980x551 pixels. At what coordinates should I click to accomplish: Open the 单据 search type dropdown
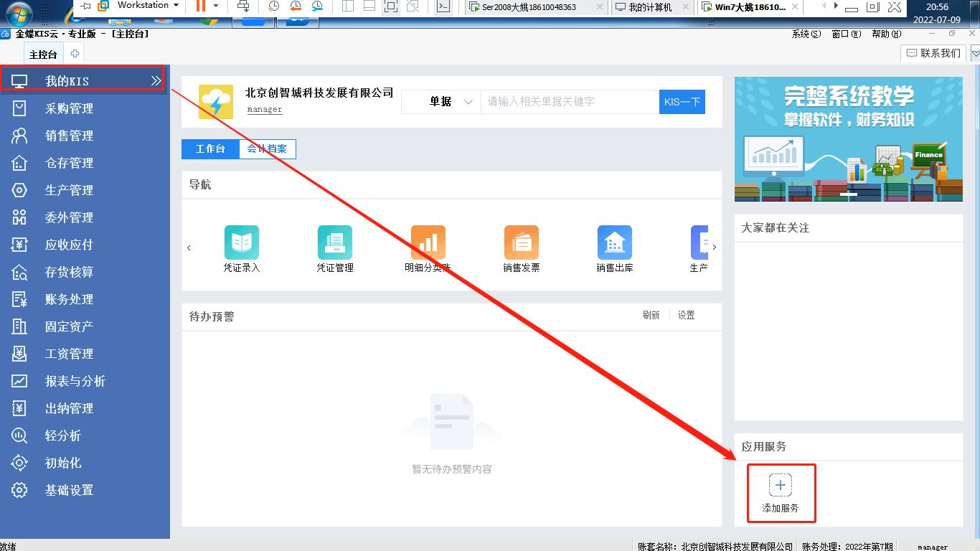(440, 102)
